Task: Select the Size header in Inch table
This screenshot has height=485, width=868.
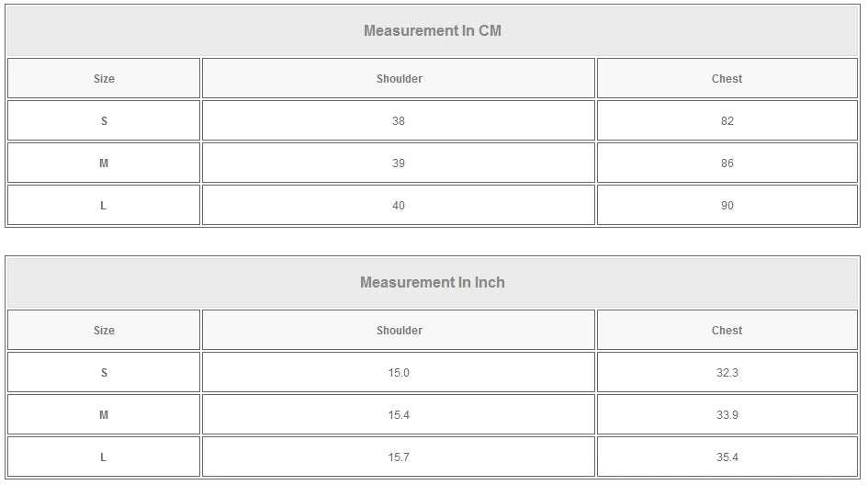Action: point(104,331)
